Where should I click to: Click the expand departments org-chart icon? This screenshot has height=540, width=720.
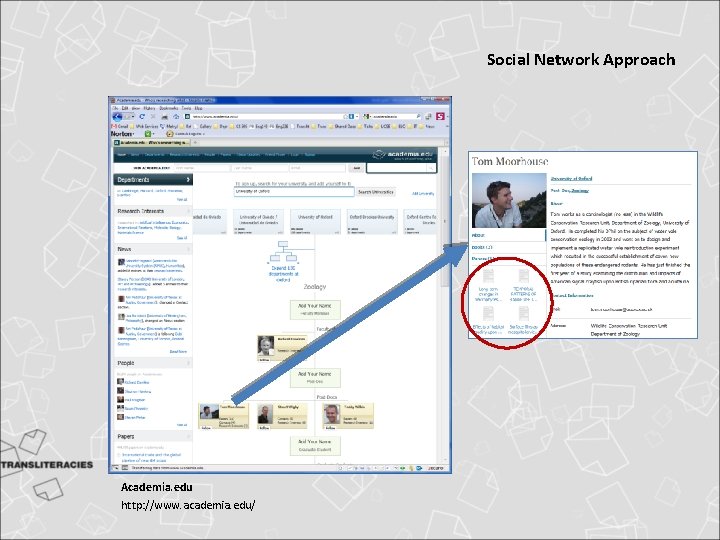283,252
